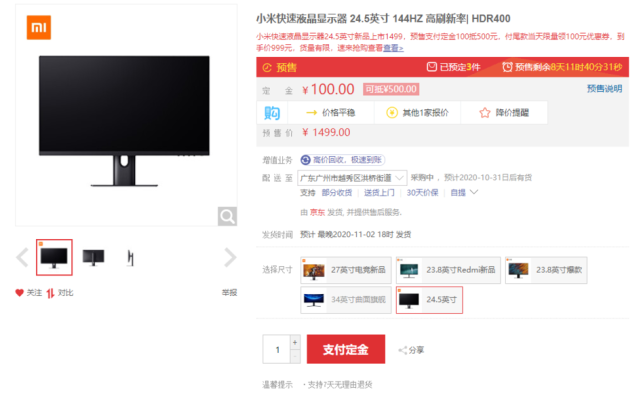Open the delivery address dropdown 广东广州市越秀区
This screenshot has width=641, height=406.
tap(352, 178)
